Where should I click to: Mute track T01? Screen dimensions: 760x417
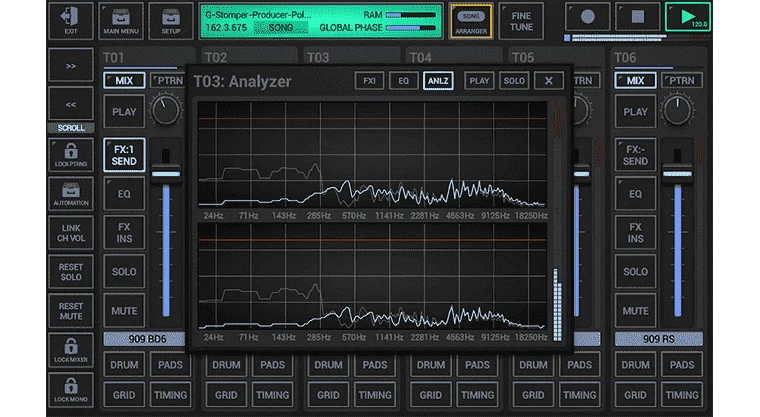coord(124,311)
